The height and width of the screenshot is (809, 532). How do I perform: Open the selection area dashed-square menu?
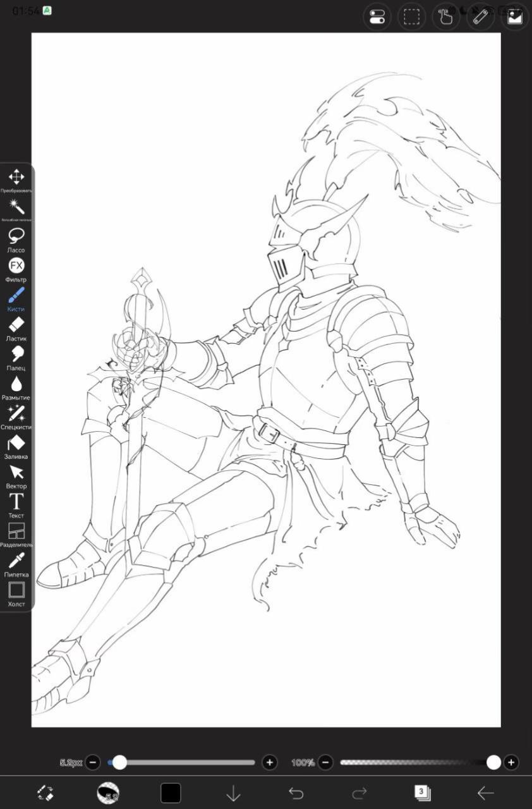(x=412, y=16)
